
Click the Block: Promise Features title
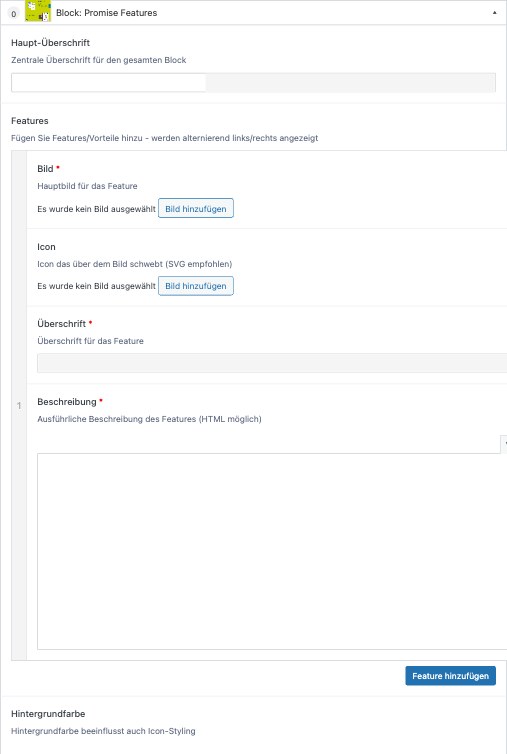pos(106,13)
